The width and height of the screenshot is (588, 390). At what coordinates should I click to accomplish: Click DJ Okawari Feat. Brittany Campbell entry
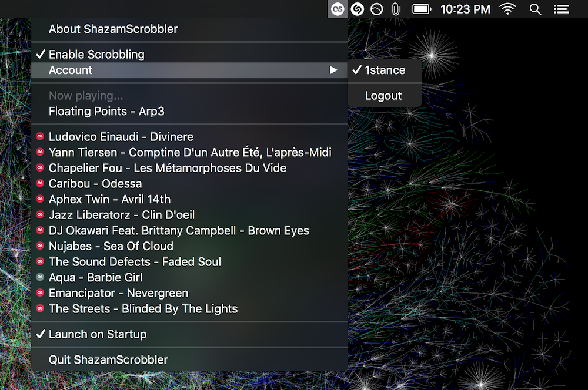(189, 230)
